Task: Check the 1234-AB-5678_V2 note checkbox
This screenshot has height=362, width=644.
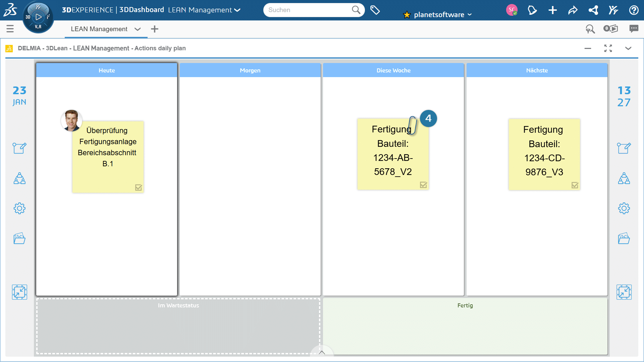Action: coord(423,185)
